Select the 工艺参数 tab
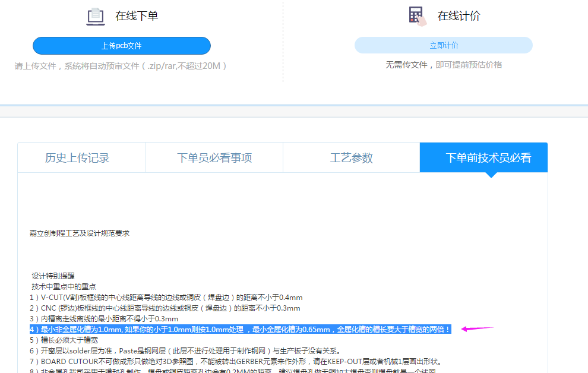Viewport: 588px width, 373px height. [351, 157]
